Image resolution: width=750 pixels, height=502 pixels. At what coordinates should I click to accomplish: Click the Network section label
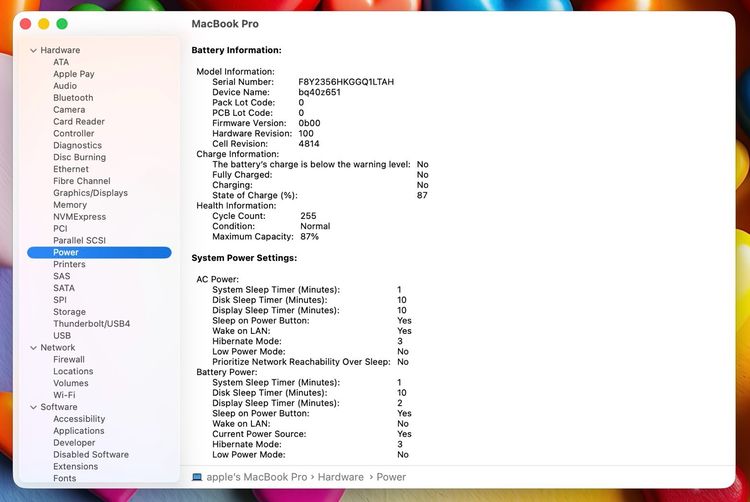(57, 348)
